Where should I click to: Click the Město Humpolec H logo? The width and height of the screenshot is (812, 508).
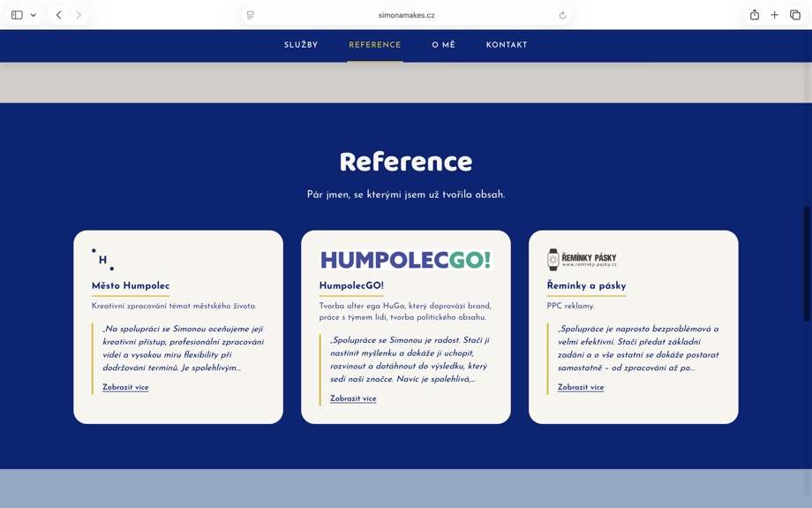[102, 259]
